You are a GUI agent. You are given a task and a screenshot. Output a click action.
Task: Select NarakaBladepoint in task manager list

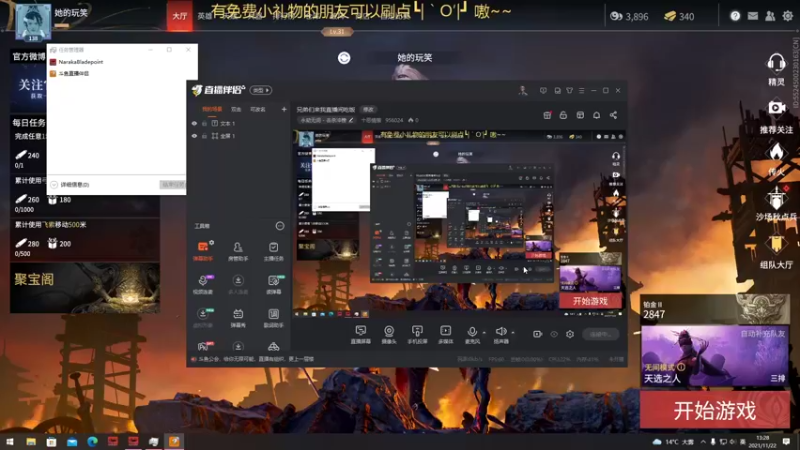coord(77,62)
